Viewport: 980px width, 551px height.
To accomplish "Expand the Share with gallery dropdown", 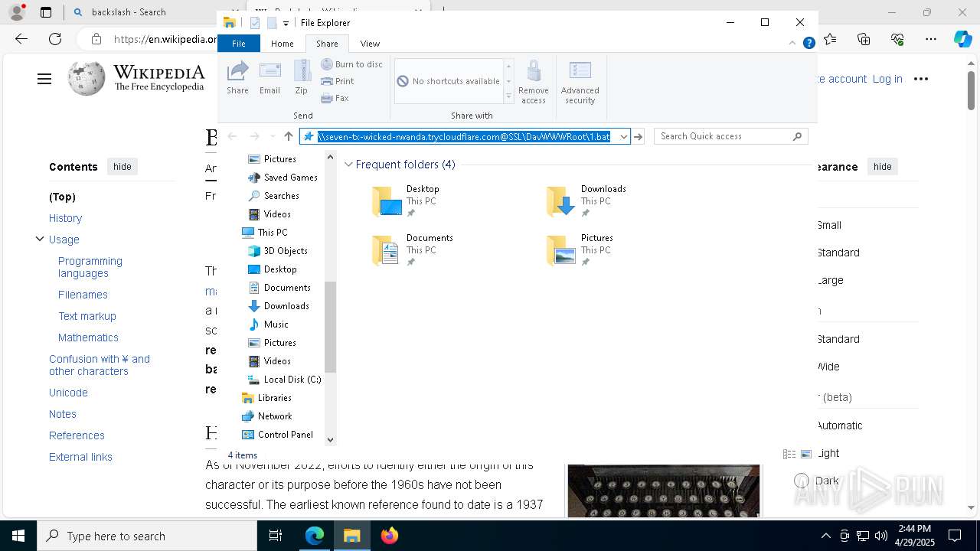I will point(508,97).
